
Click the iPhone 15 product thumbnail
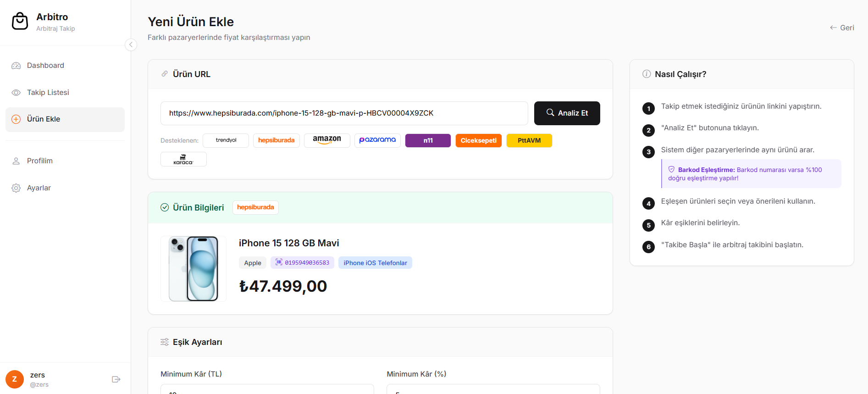point(194,269)
